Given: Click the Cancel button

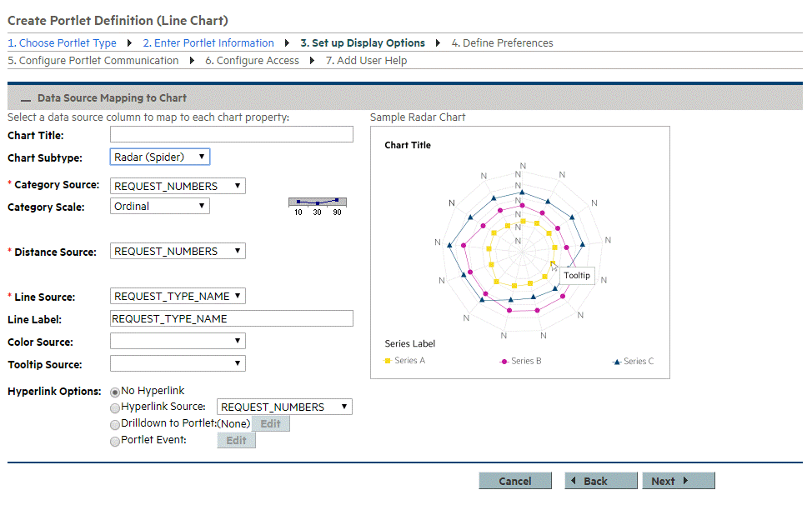Looking at the screenshot, I should pyautogui.click(x=514, y=480).
